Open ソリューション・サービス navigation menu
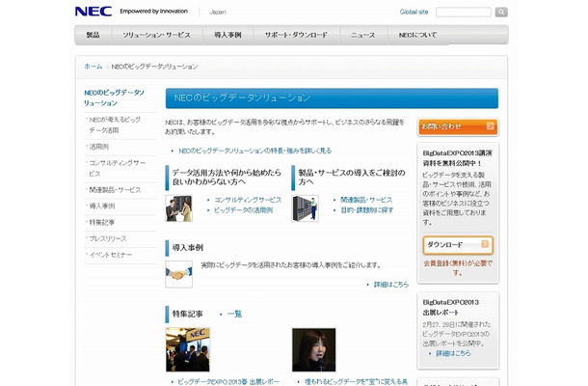Image resolution: width=588 pixels, height=386 pixels. click(157, 36)
